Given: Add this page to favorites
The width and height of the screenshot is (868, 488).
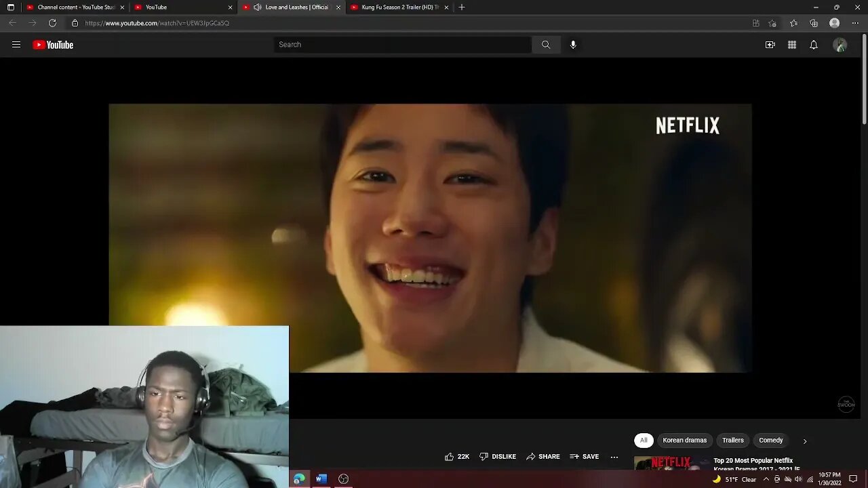Looking at the screenshot, I should 772,23.
